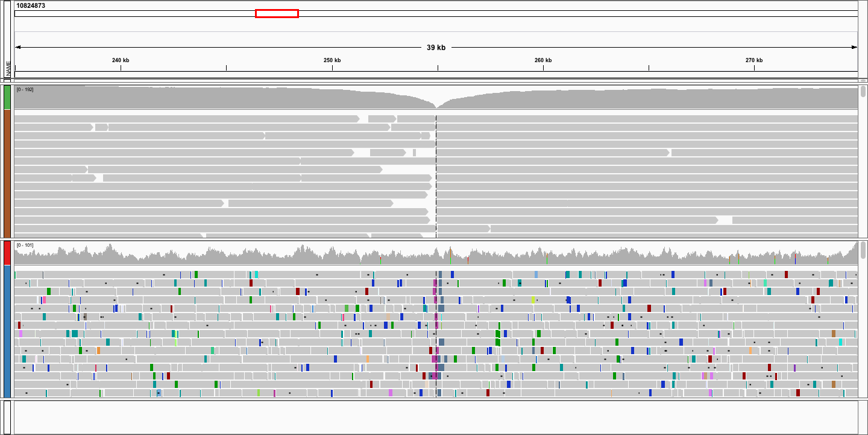Click the 260 kb ruler label
Viewport: 868px width, 435px height.
[543, 60]
